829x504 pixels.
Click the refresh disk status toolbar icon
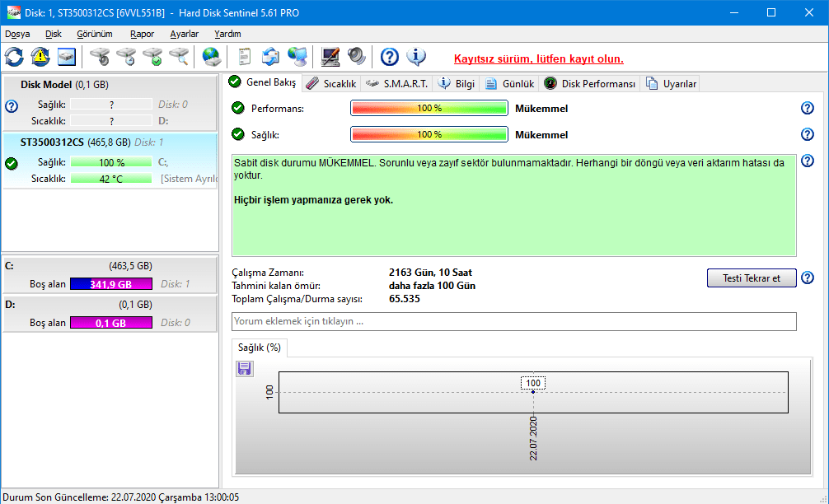14,57
